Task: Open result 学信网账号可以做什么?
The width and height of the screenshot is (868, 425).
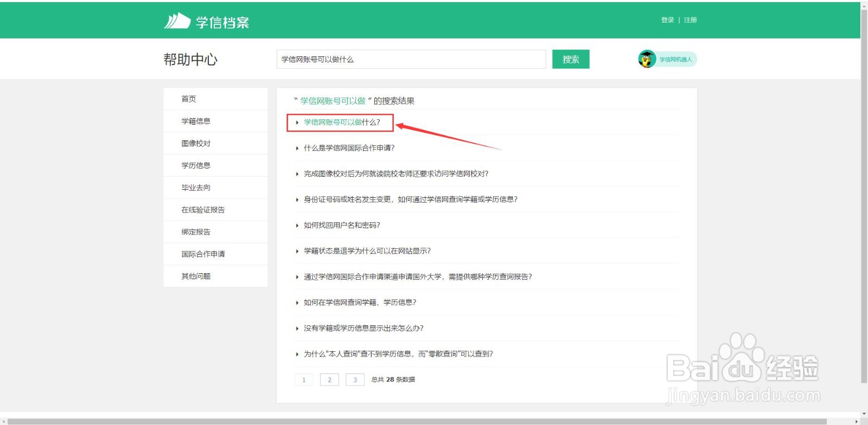Action: pos(342,123)
